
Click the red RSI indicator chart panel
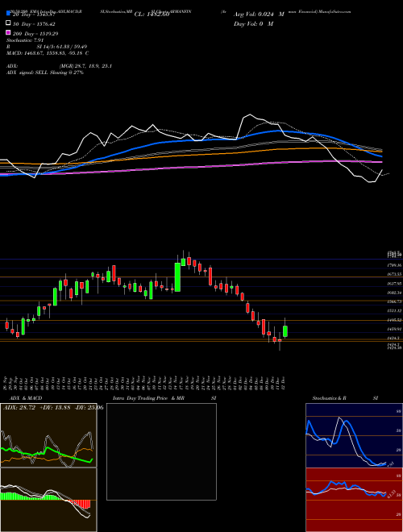pyautogui.click(x=354, y=500)
